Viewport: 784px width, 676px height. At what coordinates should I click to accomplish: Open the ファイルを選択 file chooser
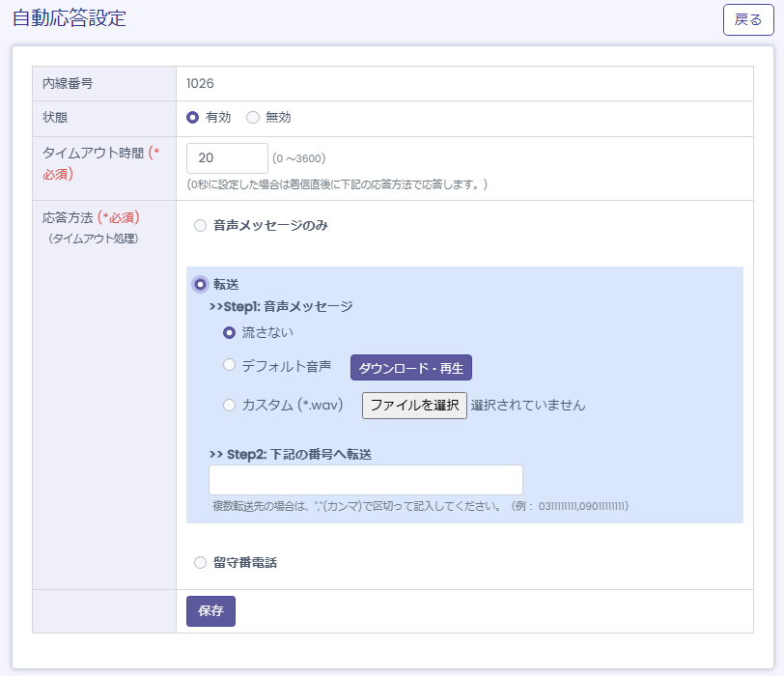tap(414, 406)
